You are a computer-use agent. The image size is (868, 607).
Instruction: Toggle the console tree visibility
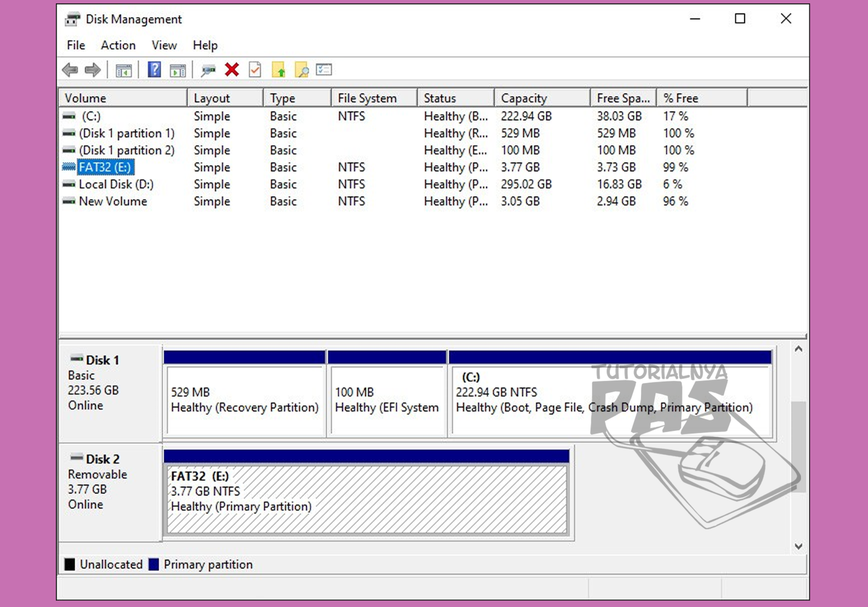click(x=124, y=70)
